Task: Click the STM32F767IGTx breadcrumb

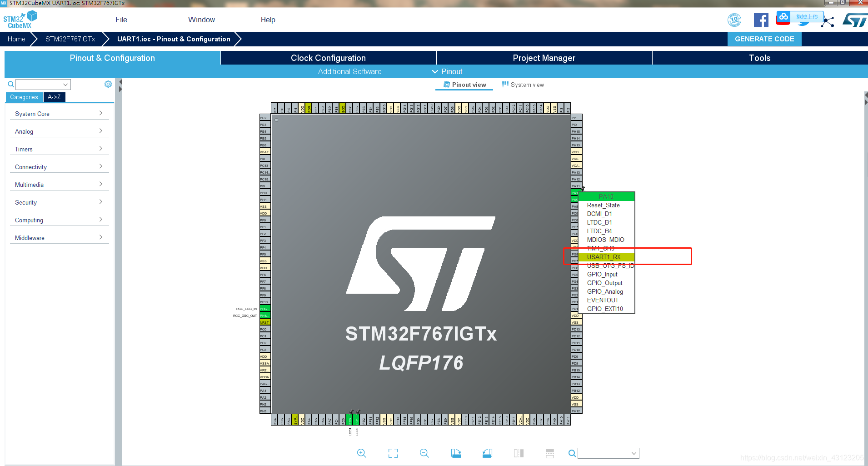Action: click(70, 39)
